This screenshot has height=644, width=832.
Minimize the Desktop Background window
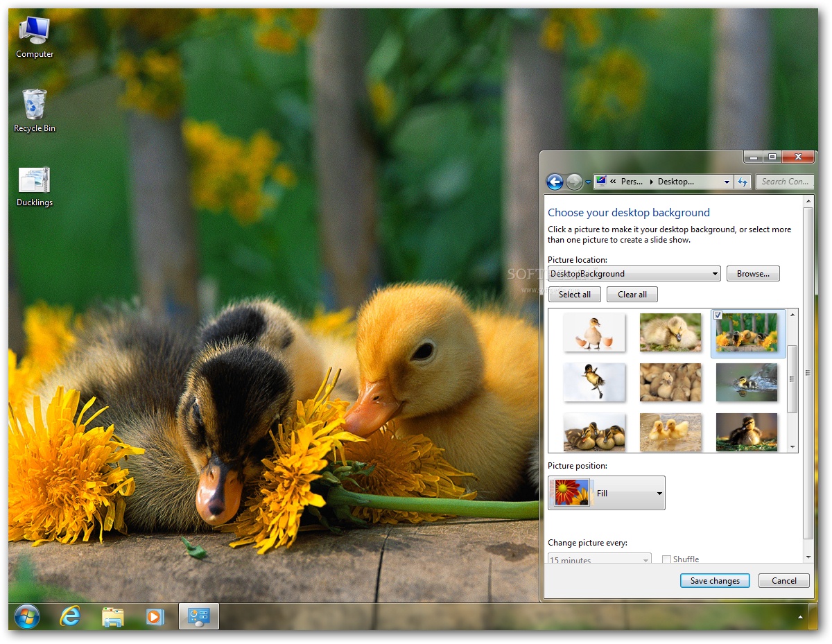pyautogui.click(x=753, y=157)
